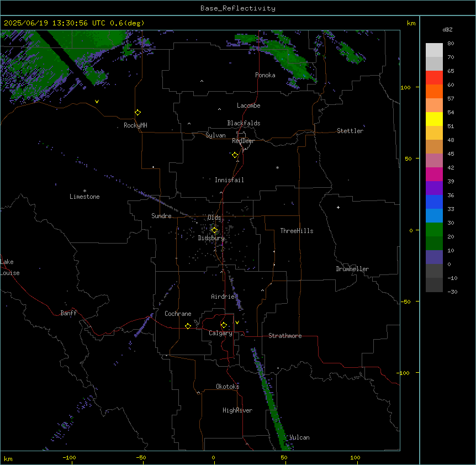The image size is (476, 465).
Task: Click the Sylvan label on the map
Action: (x=215, y=135)
